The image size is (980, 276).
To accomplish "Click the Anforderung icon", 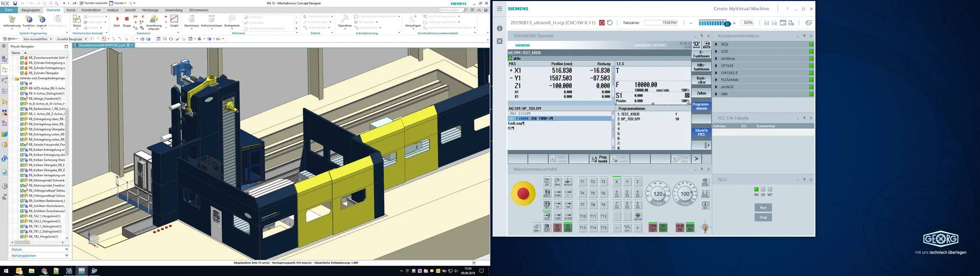I will coord(12,21).
